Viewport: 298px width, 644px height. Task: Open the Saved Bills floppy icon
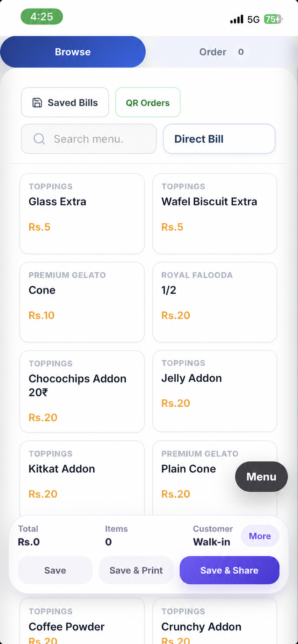pos(37,102)
